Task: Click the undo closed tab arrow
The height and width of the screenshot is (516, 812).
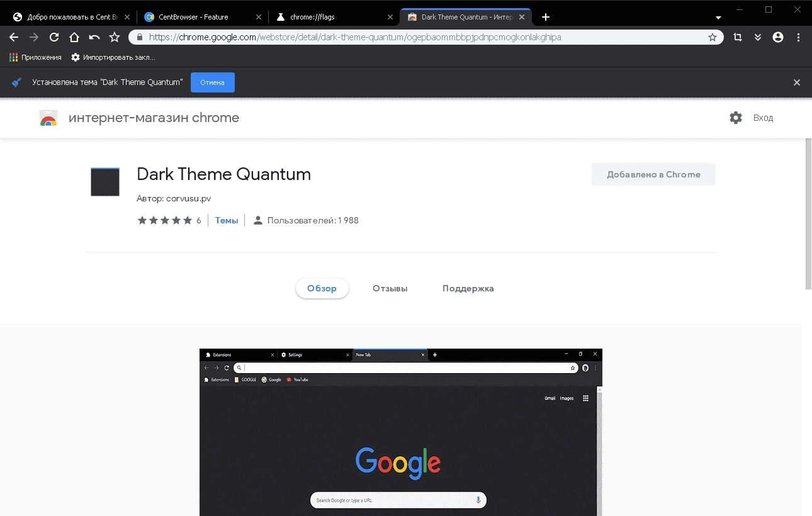Action: pos(94,37)
